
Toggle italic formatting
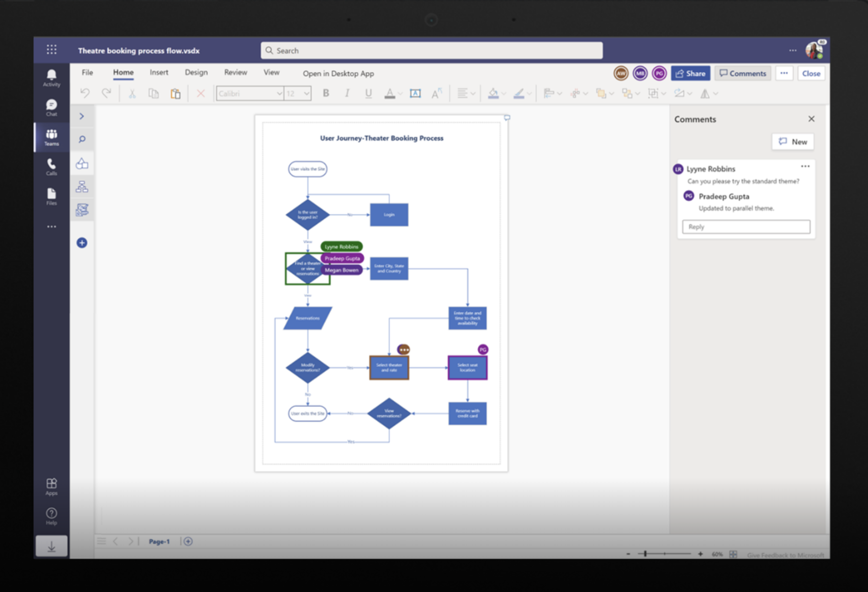click(347, 93)
